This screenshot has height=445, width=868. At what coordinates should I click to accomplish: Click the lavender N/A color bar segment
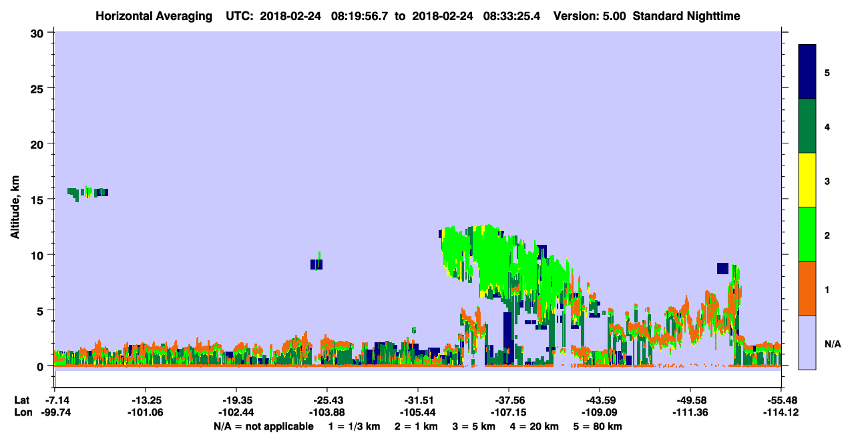click(x=807, y=342)
